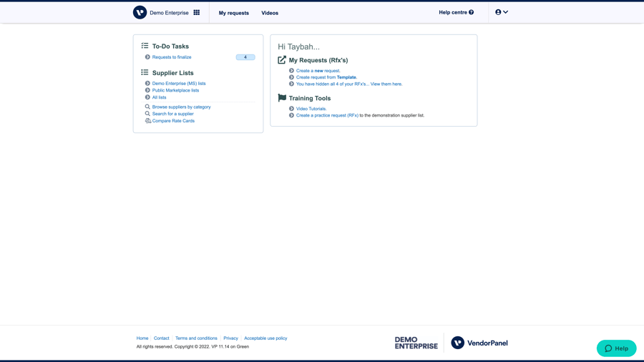Open Home footer link
The height and width of the screenshot is (362, 644).
(142, 338)
